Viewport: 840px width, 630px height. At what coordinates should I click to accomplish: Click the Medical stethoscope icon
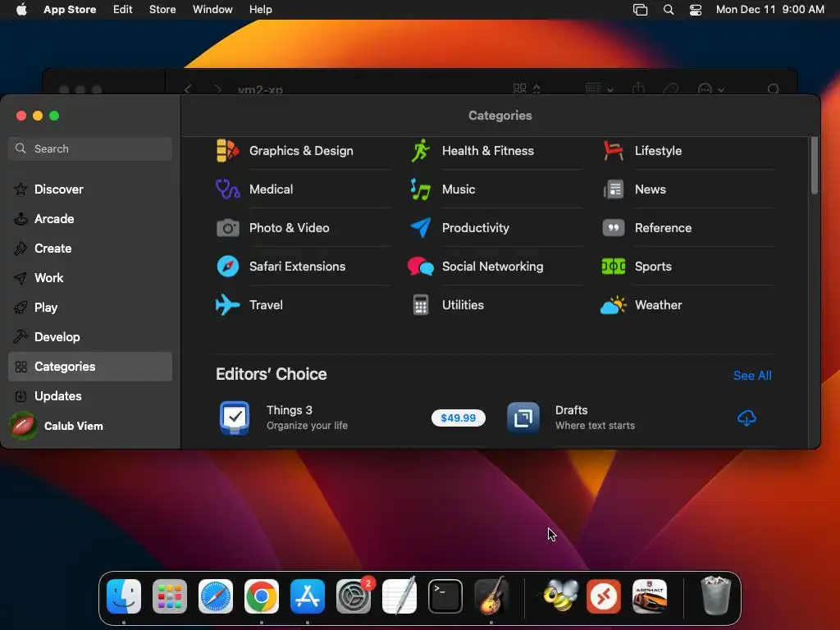coord(227,189)
